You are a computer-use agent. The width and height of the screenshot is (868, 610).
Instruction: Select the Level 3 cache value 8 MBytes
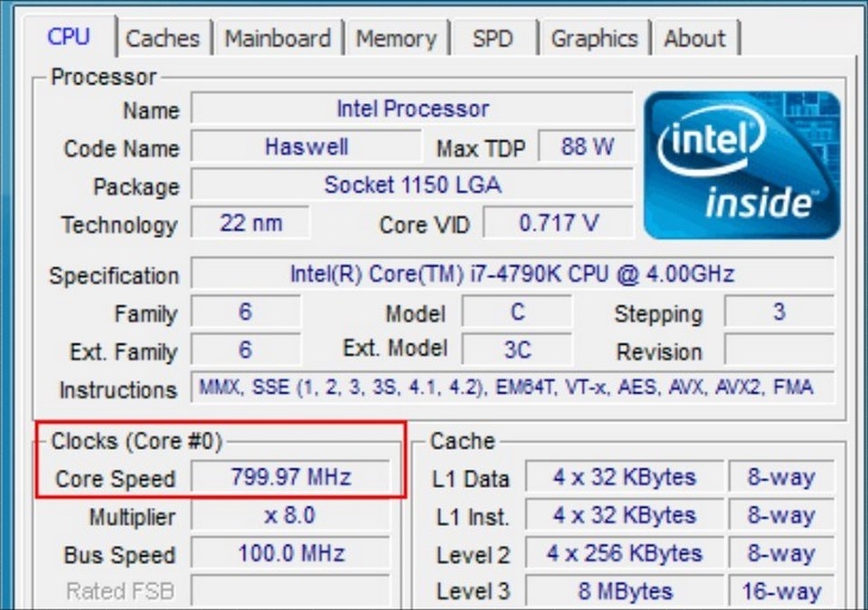(x=621, y=590)
